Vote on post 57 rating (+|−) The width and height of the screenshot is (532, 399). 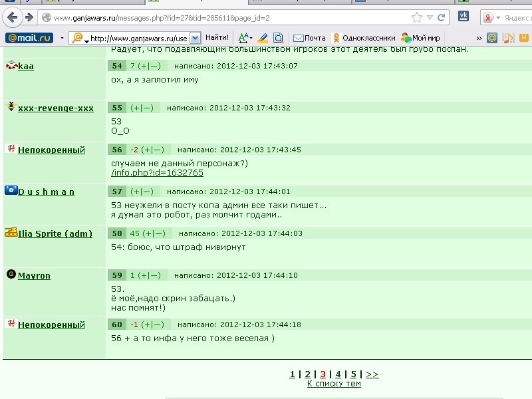click(142, 192)
